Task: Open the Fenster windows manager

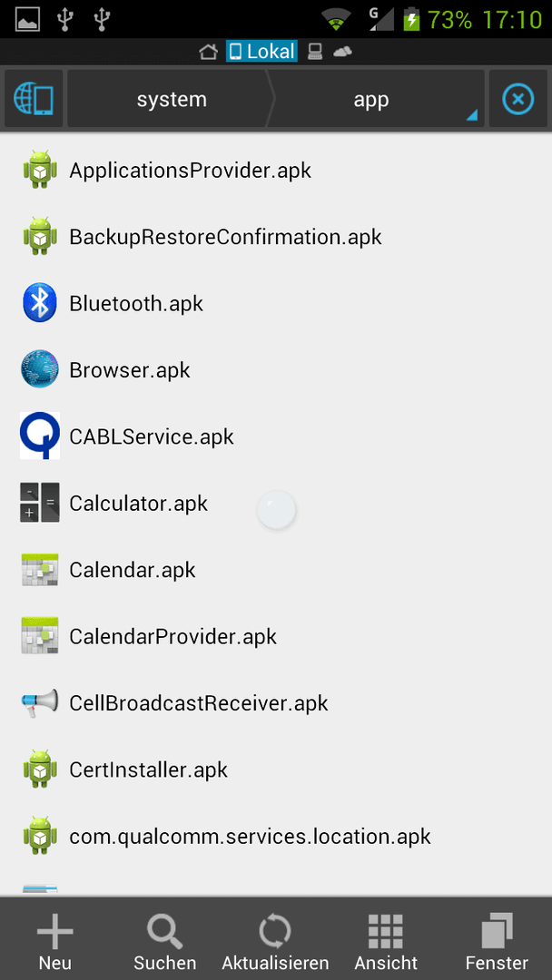Action: 497,941
